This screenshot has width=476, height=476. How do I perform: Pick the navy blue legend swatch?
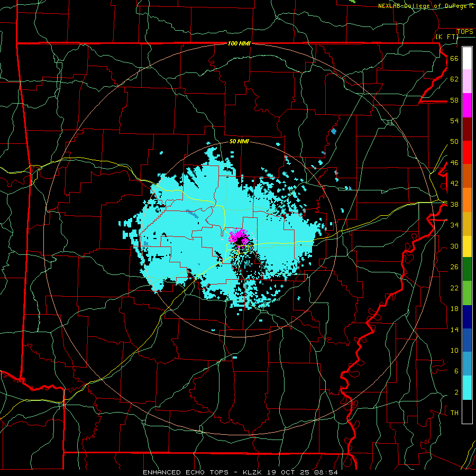tap(467, 317)
